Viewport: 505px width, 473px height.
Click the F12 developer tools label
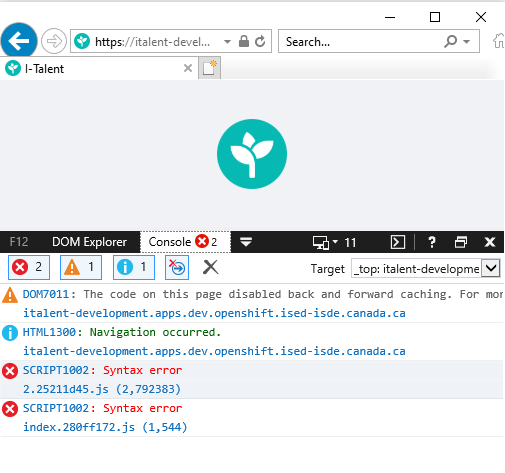19,242
